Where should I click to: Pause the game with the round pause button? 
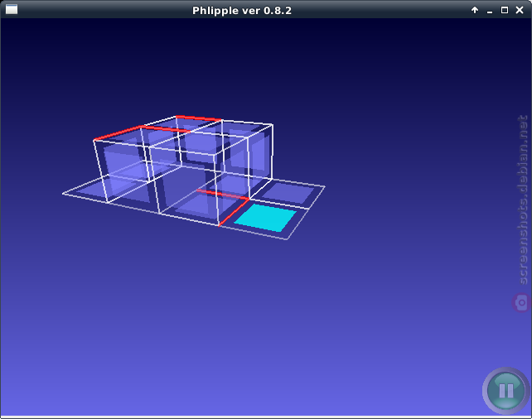pyautogui.click(x=505, y=391)
